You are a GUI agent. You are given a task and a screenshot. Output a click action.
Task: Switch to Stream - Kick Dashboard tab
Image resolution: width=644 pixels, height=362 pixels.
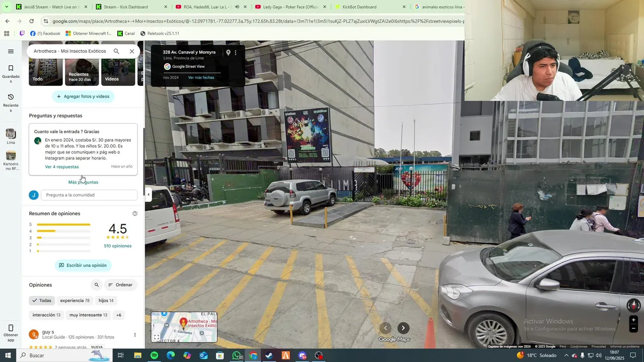(132, 7)
